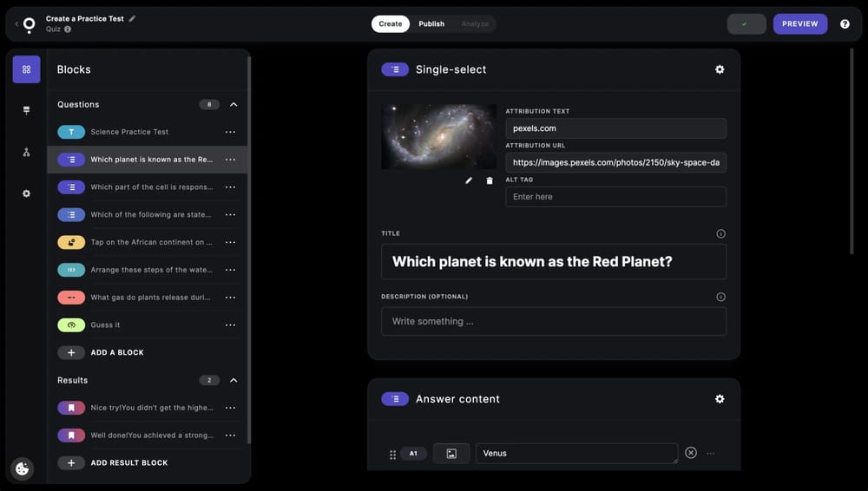Viewport: 868px width, 491px height.
Task: Switch to the Publish tab
Action: coord(431,23)
